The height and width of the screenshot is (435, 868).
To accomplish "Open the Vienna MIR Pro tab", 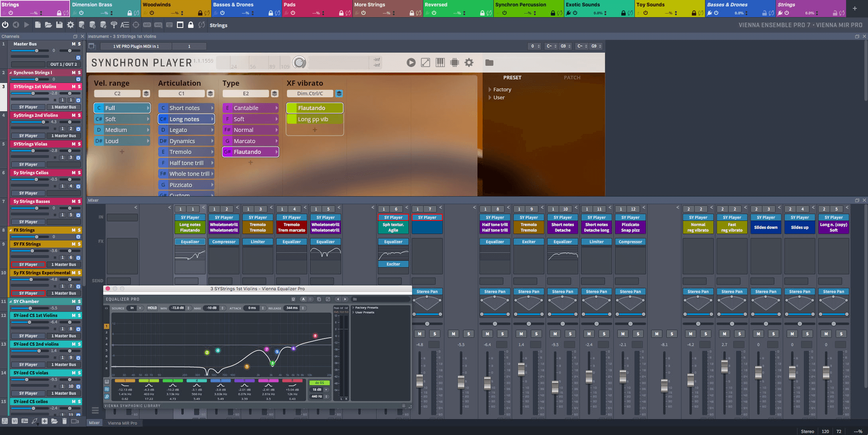I will click(122, 423).
